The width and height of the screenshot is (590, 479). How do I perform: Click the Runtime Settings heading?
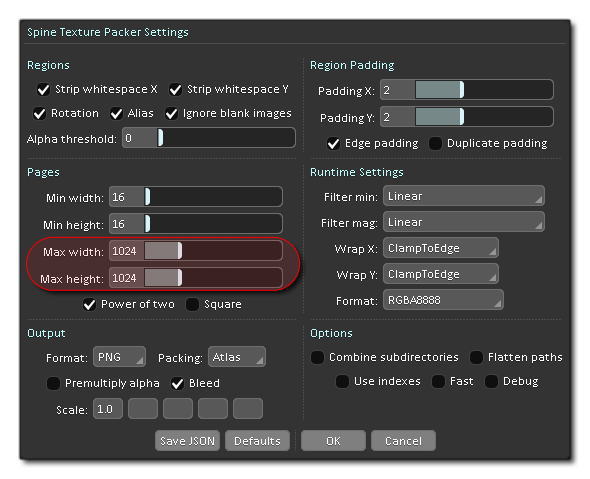[x=357, y=172]
